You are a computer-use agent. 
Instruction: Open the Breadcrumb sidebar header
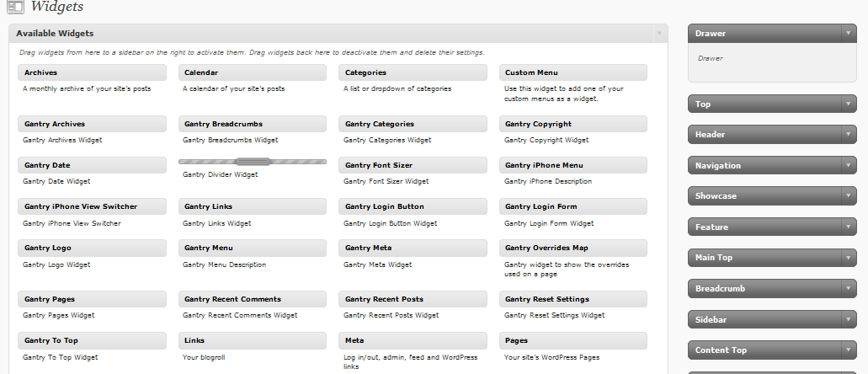[x=772, y=289]
